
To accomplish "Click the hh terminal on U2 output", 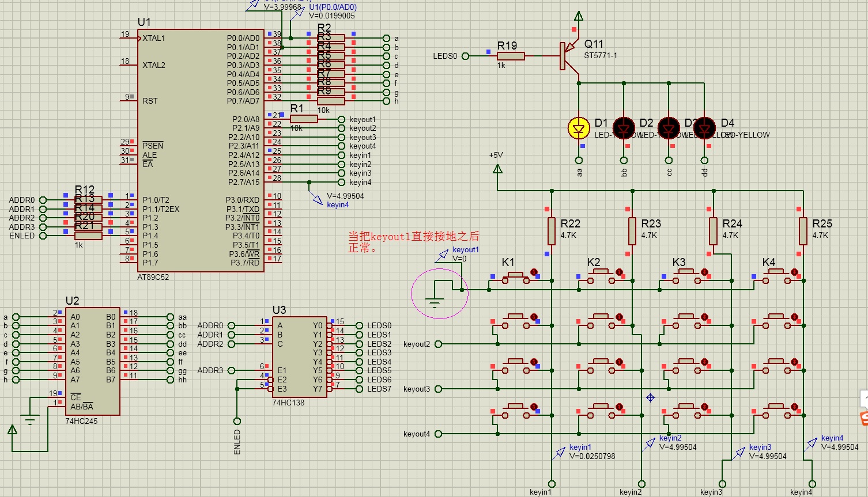I will tap(170, 380).
